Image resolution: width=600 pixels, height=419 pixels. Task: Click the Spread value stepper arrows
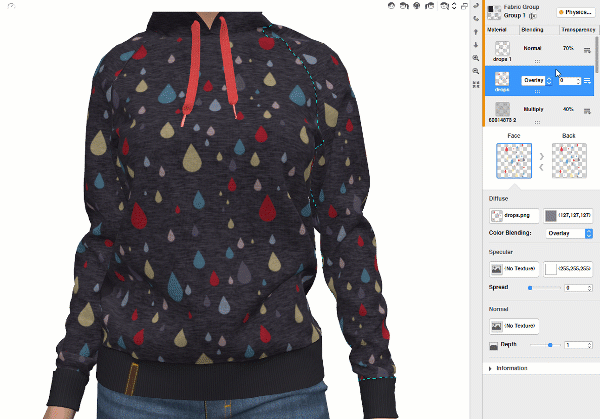coord(590,288)
